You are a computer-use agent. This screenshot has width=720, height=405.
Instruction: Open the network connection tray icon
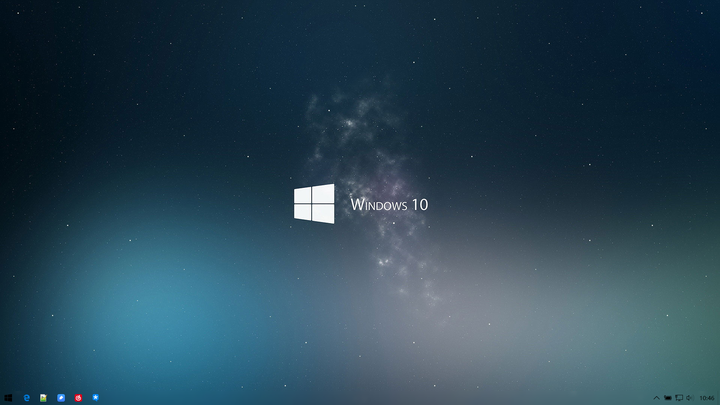click(x=679, y=398)
